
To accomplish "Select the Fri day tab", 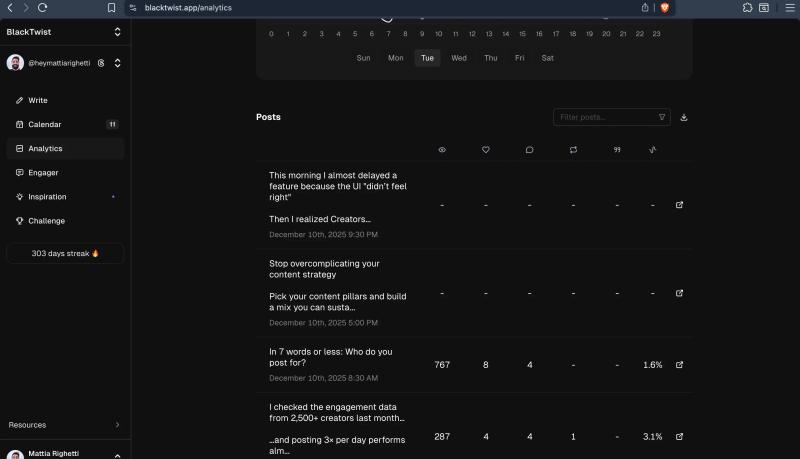I will 519,58.
